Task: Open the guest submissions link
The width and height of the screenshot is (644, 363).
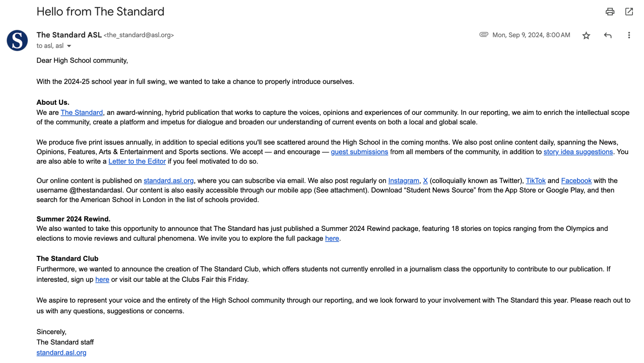Action: coord(359,152)
